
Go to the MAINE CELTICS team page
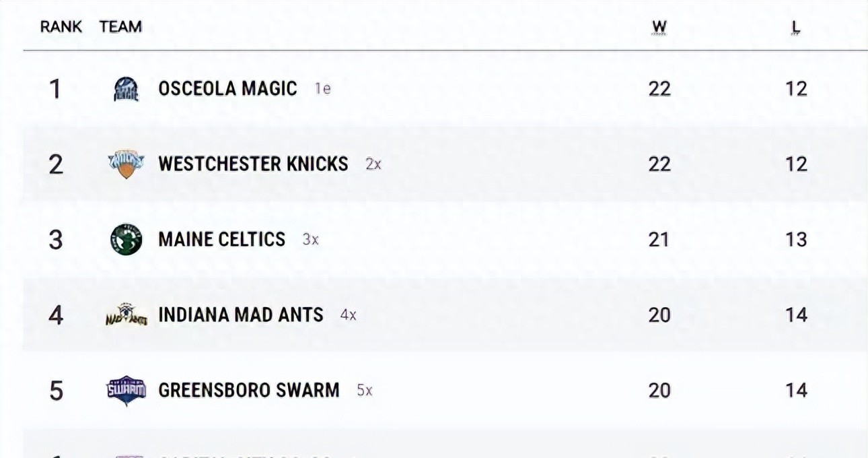click(x=221, y=240)
